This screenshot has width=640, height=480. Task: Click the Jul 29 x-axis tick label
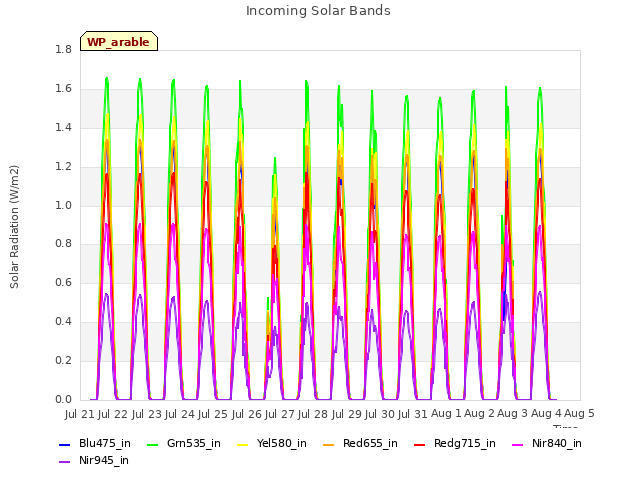tap(347, 414)
